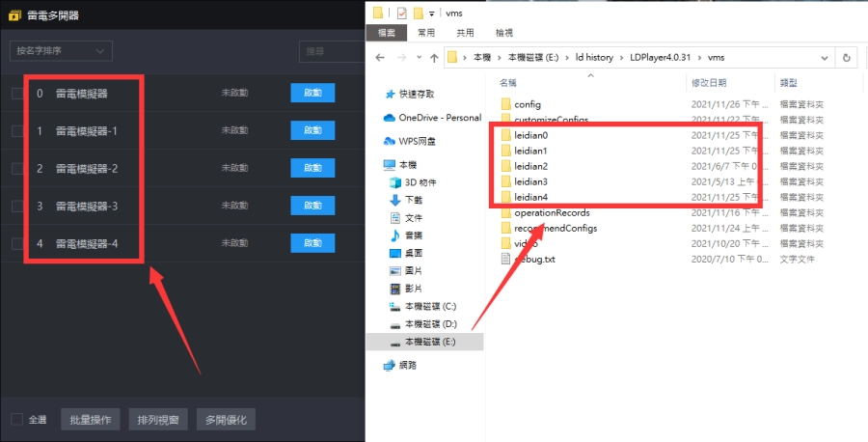The height and width of the screenshot is (442, 868).
Task: Open 多開優化 multi-instance optimization
Action: (x=226, y=420)
